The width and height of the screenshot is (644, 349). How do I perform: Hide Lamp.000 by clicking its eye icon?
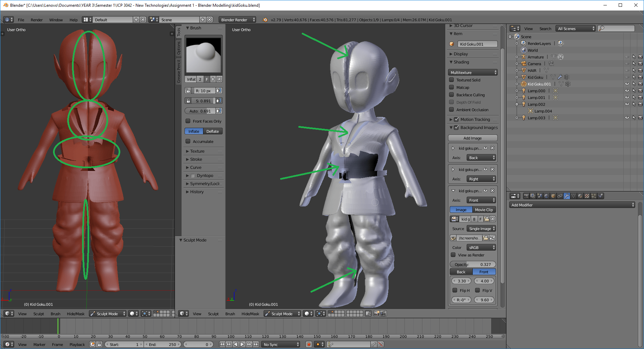[x=627, y=91]
